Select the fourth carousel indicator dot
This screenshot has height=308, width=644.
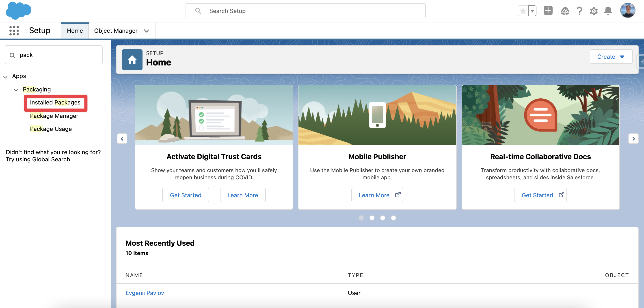[x=393, y=218]
